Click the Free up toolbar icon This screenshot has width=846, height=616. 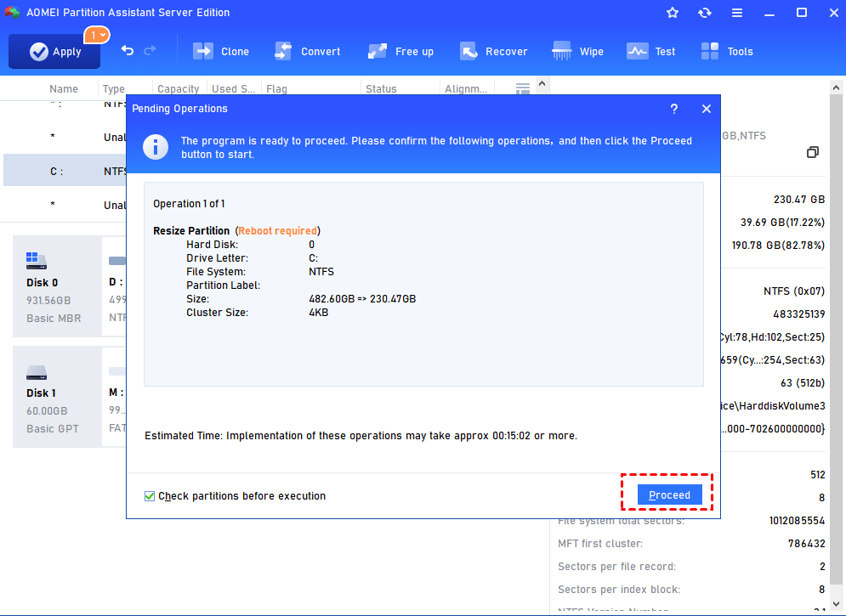(x=378, y=51)
